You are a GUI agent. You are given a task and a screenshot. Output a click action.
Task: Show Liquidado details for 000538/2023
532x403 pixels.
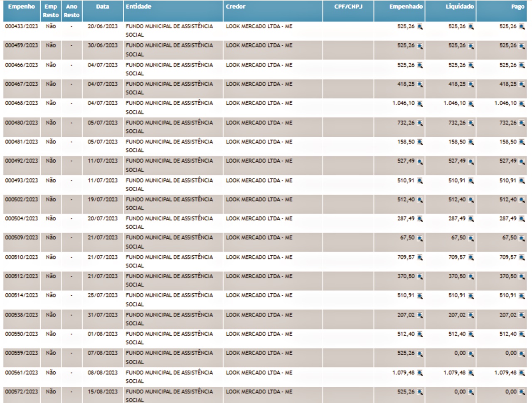tap(471, 315)
